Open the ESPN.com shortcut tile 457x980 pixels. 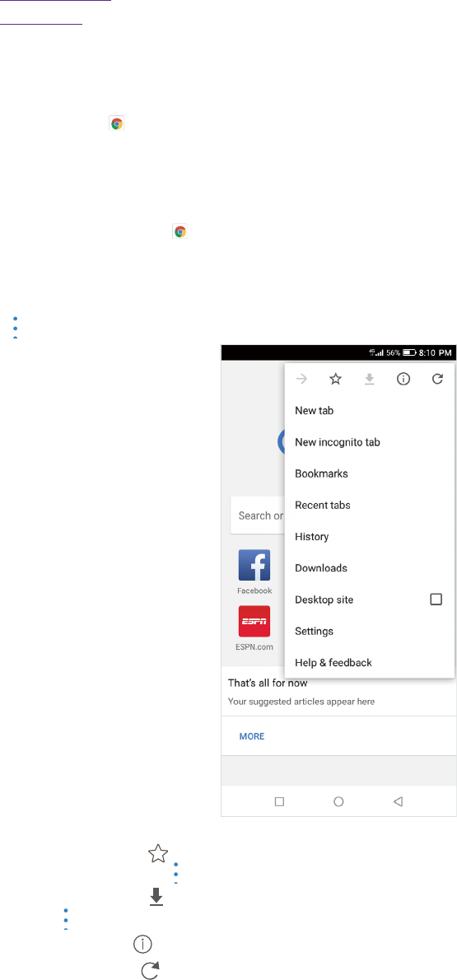pyautogui.click(x=254, y=628)
